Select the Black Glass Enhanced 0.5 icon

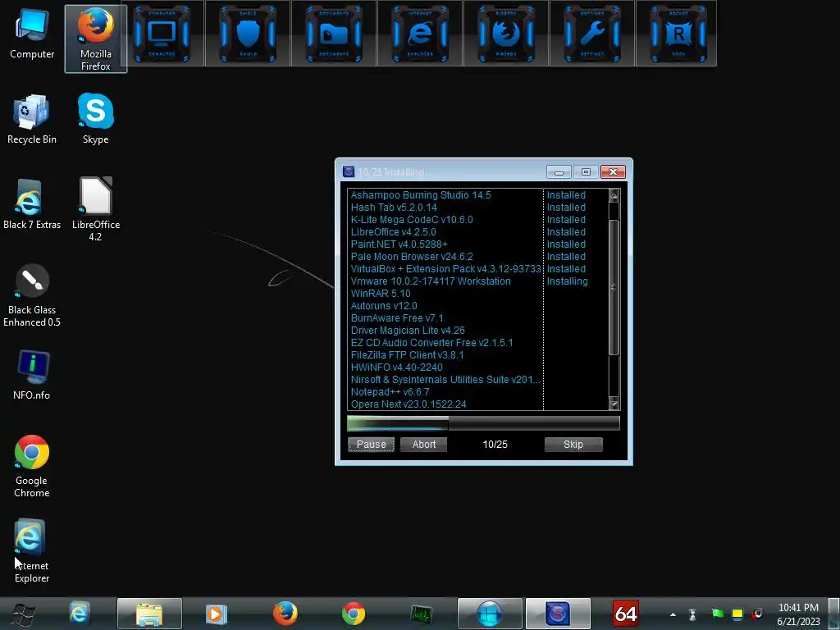click(32, 294)
